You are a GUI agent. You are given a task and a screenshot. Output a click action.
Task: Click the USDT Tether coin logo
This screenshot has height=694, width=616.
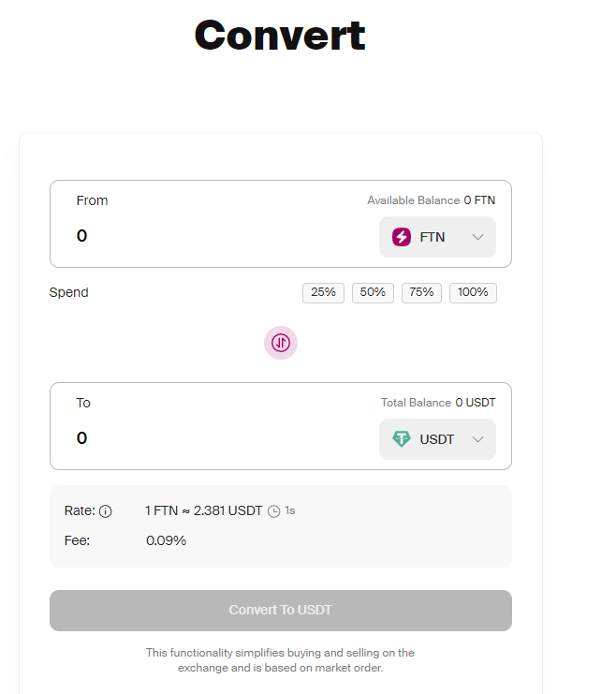coord(402,439)
